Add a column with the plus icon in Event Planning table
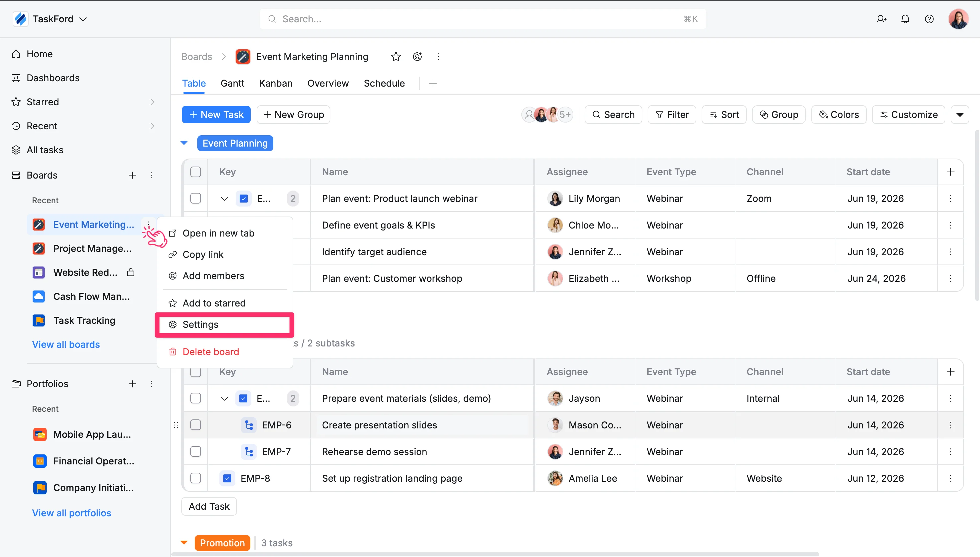The height and width of the screenshot is (557, 980). coord(951,172)
